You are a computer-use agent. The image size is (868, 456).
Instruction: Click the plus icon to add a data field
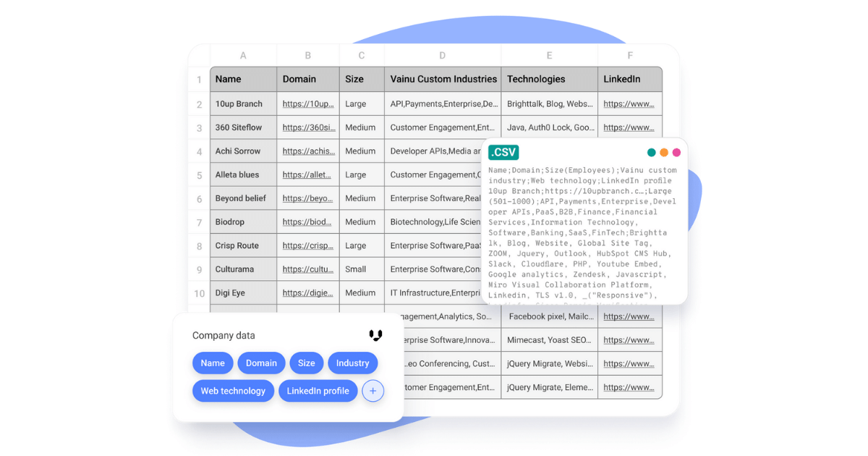click(x=373, y=390)
